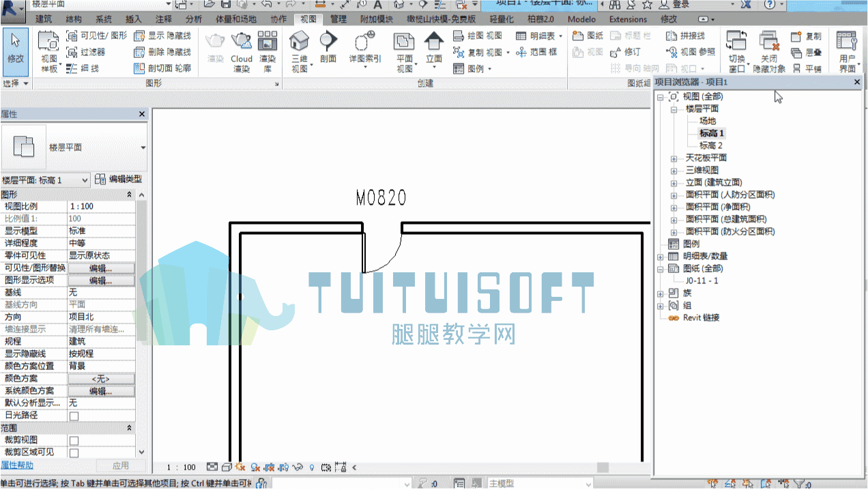Open the Extensions ribbon tab
This screenshot has height=490, width=868.
(628, 19)
